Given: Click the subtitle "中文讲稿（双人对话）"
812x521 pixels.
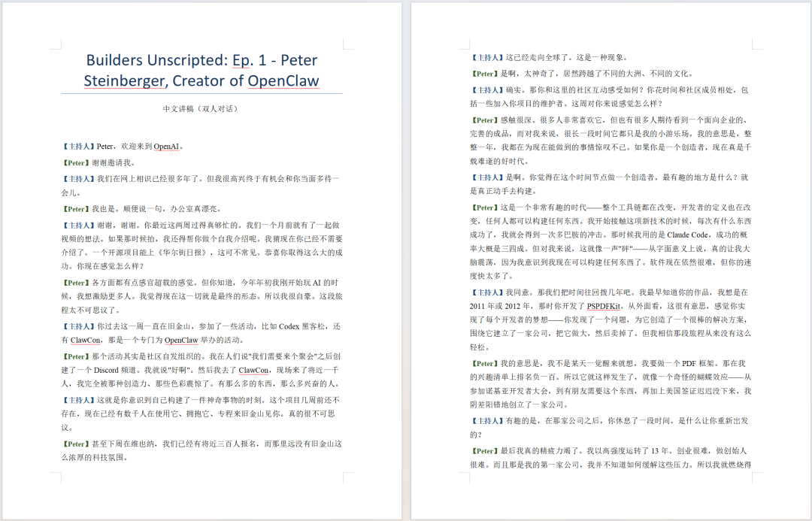Looking at the screenshot, I should click(x=201, y=109).
